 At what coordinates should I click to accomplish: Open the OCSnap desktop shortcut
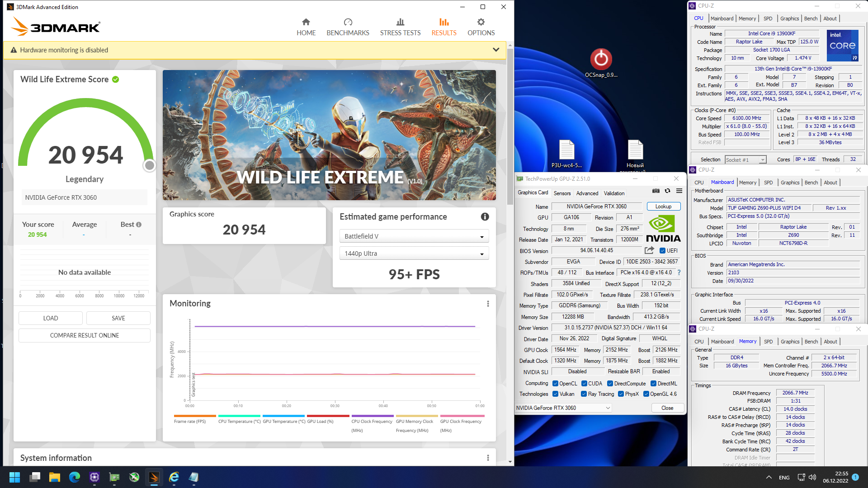601,63
